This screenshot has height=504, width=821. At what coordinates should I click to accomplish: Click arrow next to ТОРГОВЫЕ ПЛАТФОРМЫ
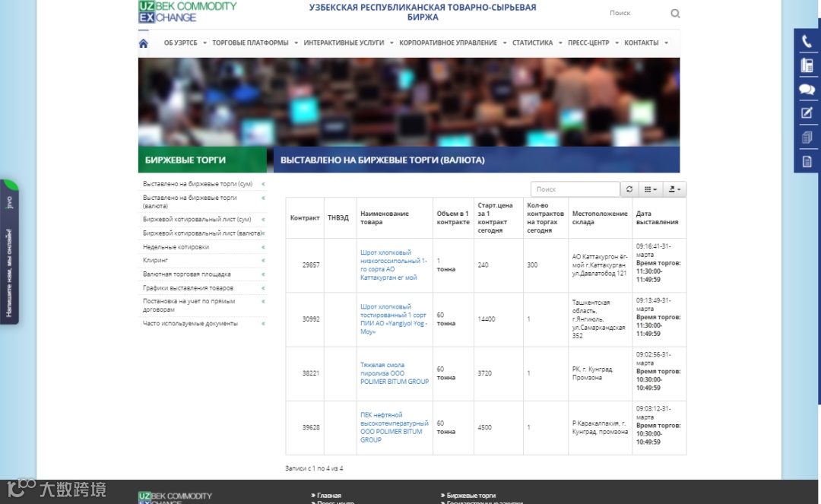click(x=296, y=43)
